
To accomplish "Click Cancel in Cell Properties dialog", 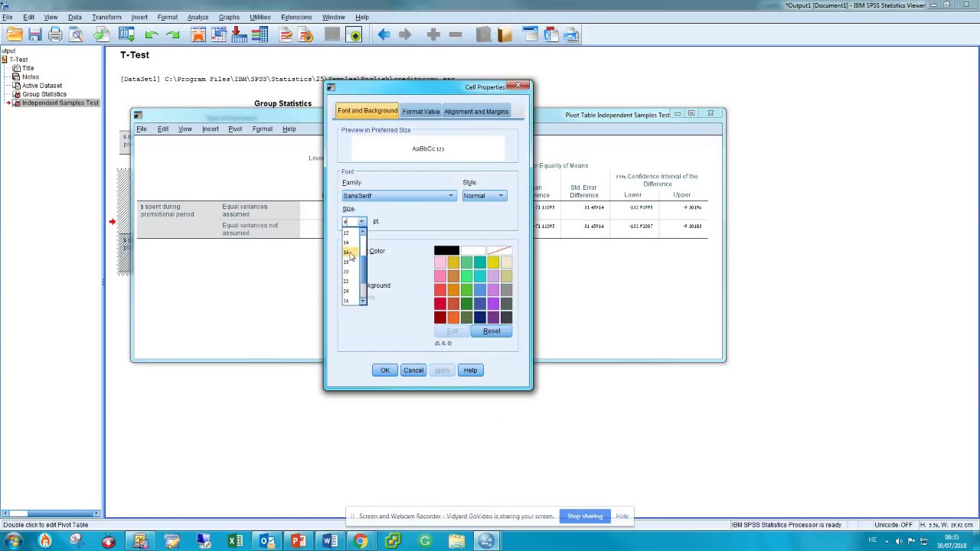I will pos(413,370).
